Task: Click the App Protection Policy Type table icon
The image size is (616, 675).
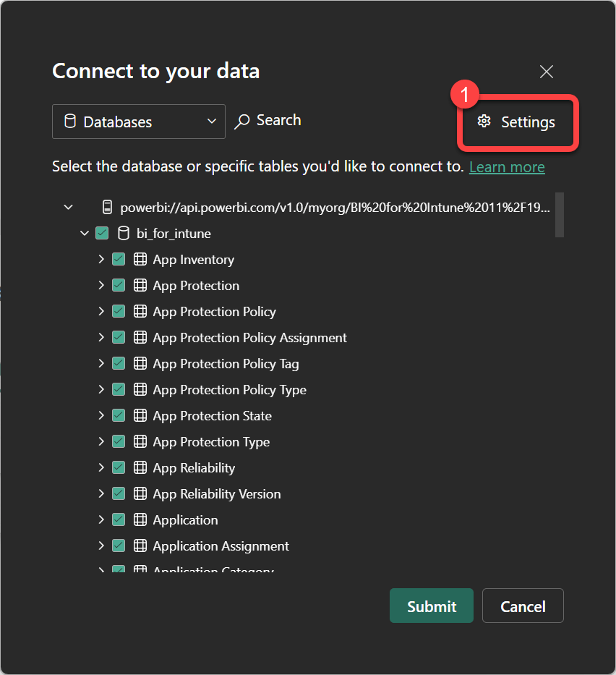Action: [140, 389]
